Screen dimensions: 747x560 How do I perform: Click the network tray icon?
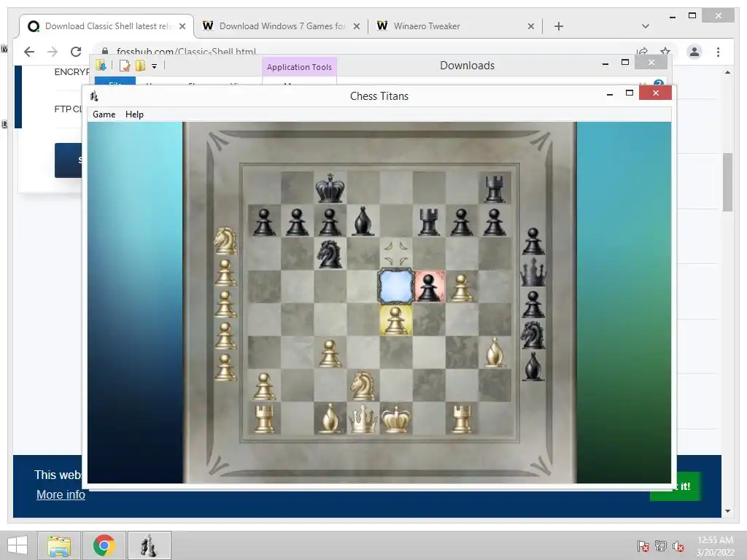coord(661,546)
